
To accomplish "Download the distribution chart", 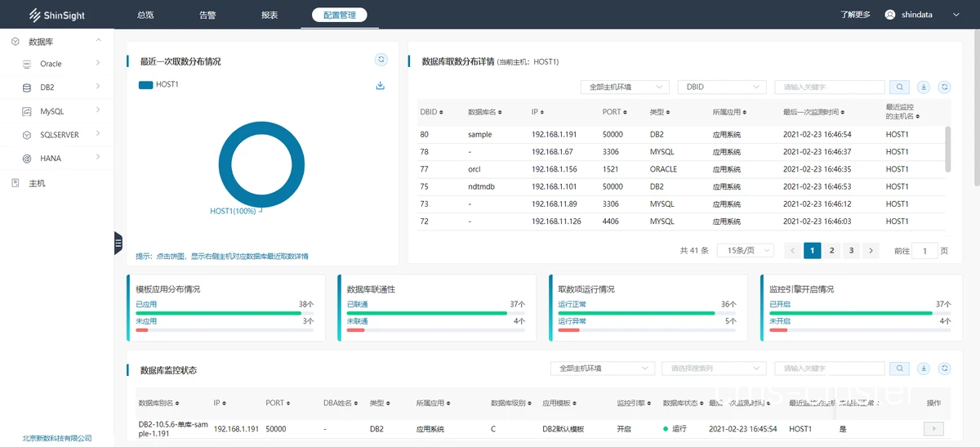I will coord(381,86).
